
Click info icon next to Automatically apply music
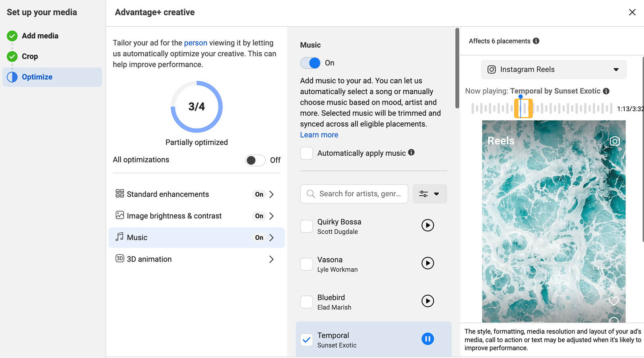coord(411,152)
